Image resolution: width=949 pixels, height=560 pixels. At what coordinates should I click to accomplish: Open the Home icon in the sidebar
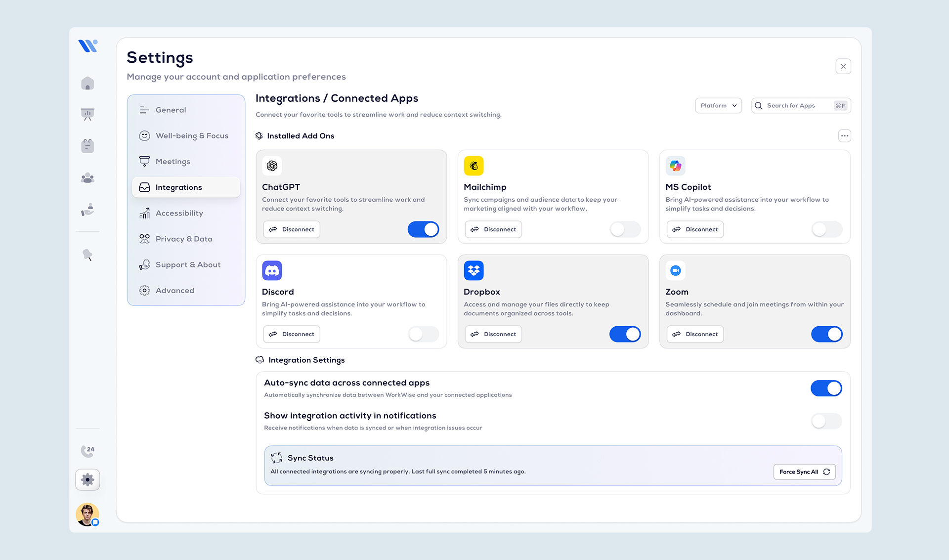coord(87,83)
